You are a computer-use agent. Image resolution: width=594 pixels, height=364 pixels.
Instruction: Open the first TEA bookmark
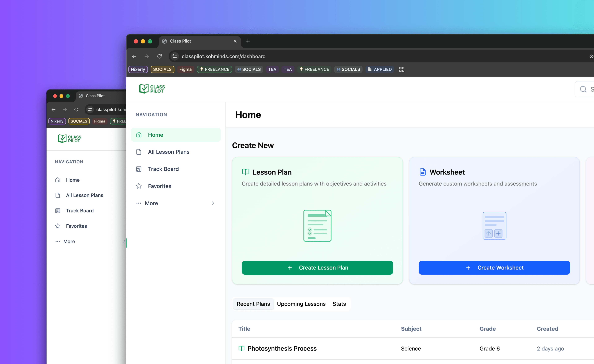pyautogui.click(x=272, y=69)
